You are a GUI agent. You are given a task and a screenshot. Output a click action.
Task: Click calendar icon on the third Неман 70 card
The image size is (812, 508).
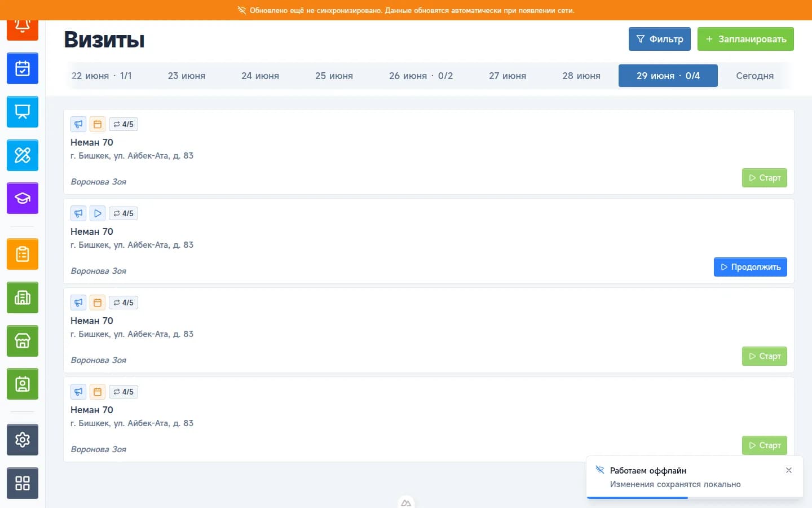(98, 303)
